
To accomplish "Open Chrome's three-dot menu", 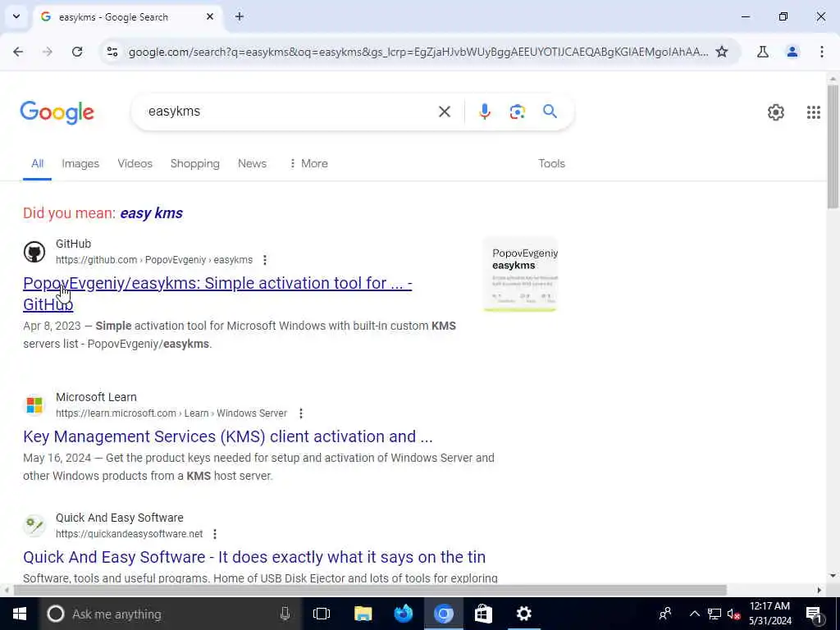I will point(822,52).
